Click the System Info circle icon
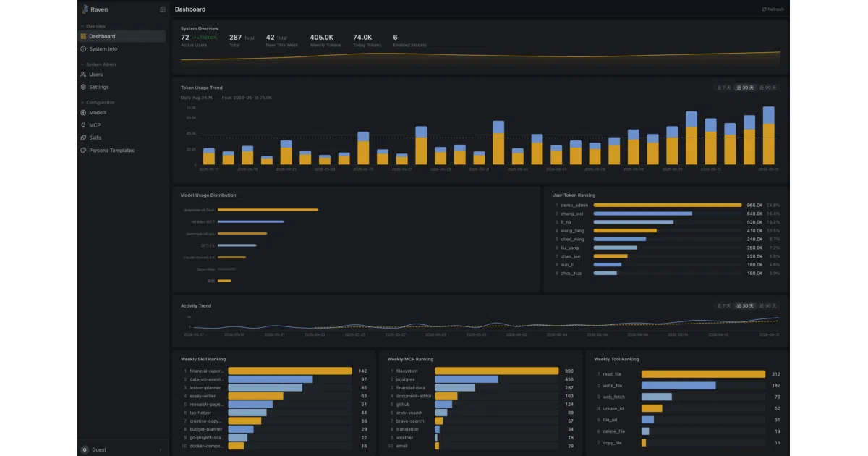The image size is (868, 456). coord(84,49)
